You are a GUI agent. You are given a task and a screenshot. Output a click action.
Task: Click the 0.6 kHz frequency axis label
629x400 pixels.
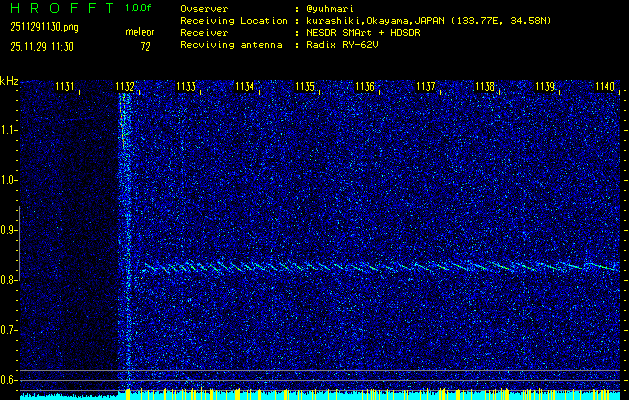(x=9, y=379)
